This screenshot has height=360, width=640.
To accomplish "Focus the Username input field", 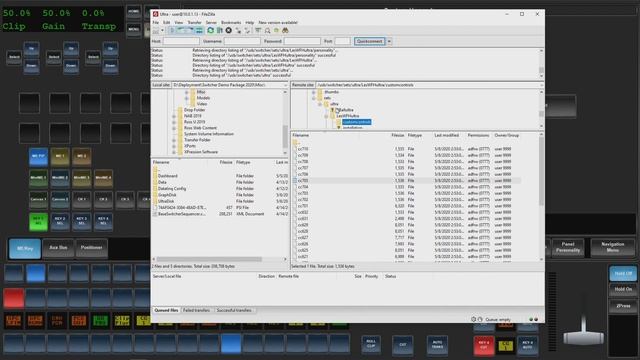I will pyautogui.click(x=242, y=41).
